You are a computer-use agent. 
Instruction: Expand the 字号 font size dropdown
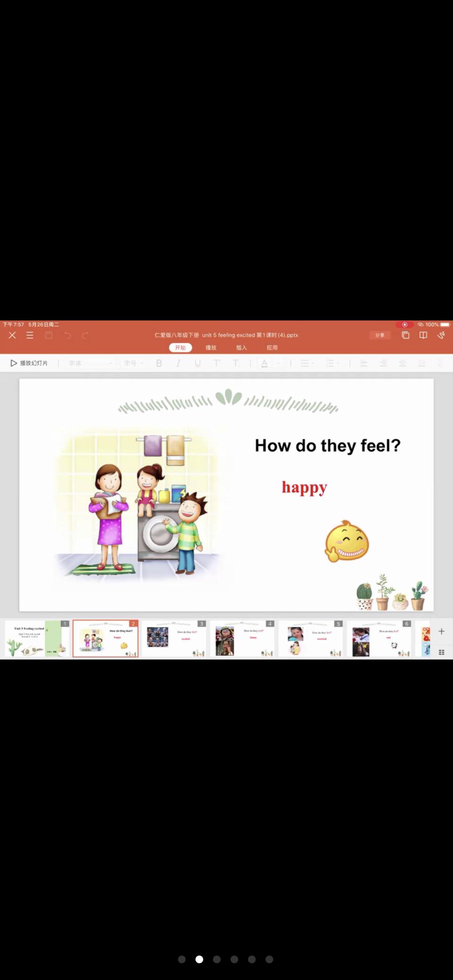(134, 363)
